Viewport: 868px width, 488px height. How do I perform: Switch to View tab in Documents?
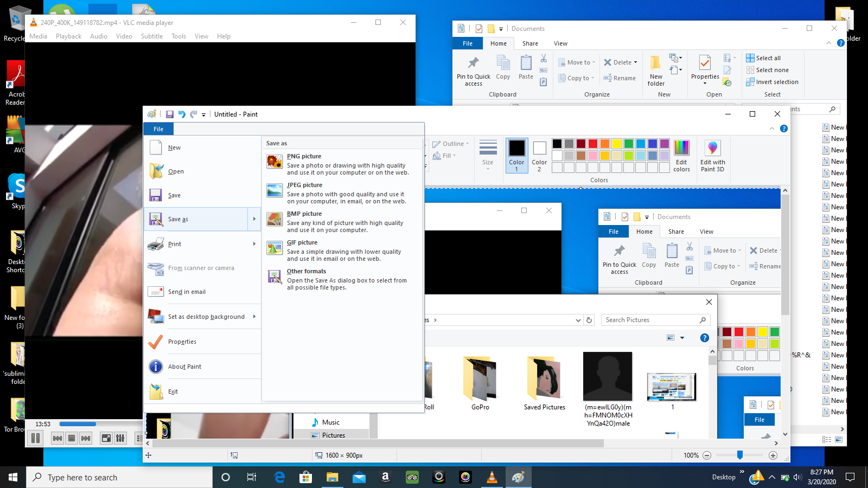click(560, 43)
